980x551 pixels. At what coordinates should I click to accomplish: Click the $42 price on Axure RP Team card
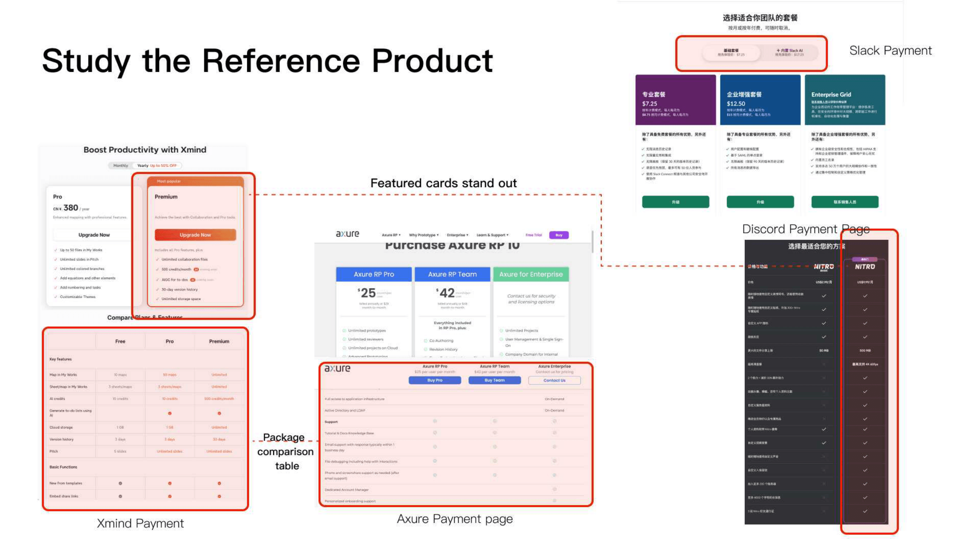(445, 293)
